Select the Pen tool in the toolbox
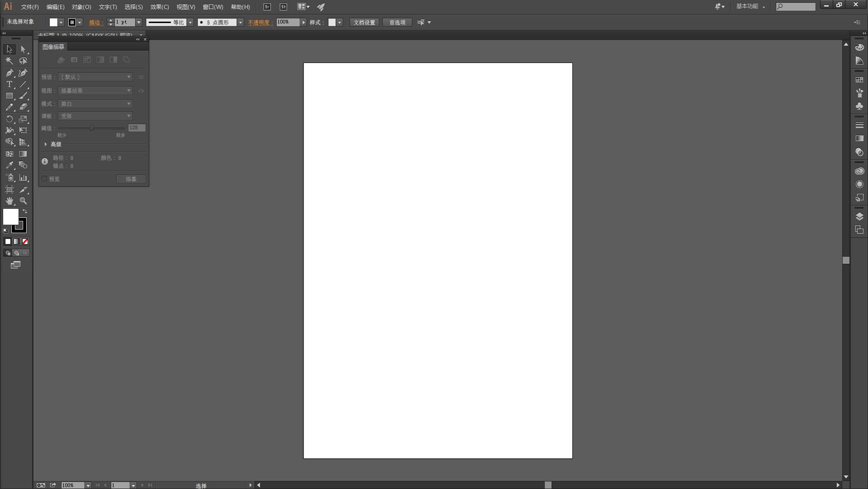The image size is (868, 489). (x=9, y=73)
